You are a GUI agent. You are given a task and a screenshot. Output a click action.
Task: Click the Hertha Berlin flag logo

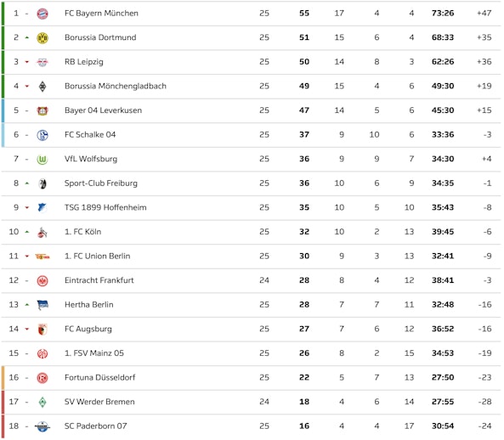coord(42,305)
